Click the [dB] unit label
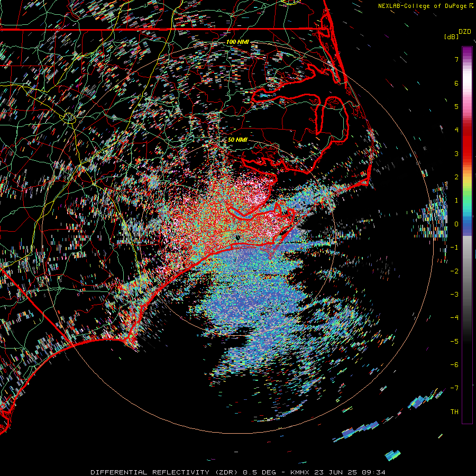Screen dimensions: 476x476 pyautogui.click(x=451, y=36)
